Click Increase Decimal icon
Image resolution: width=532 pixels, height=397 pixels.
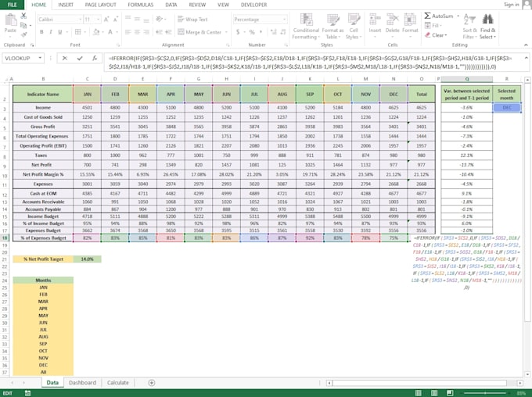tap(273, 32)
